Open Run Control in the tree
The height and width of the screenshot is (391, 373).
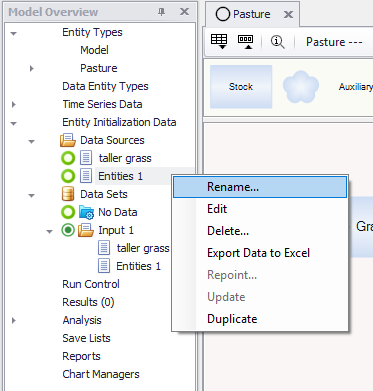click(x=91, y=284)
